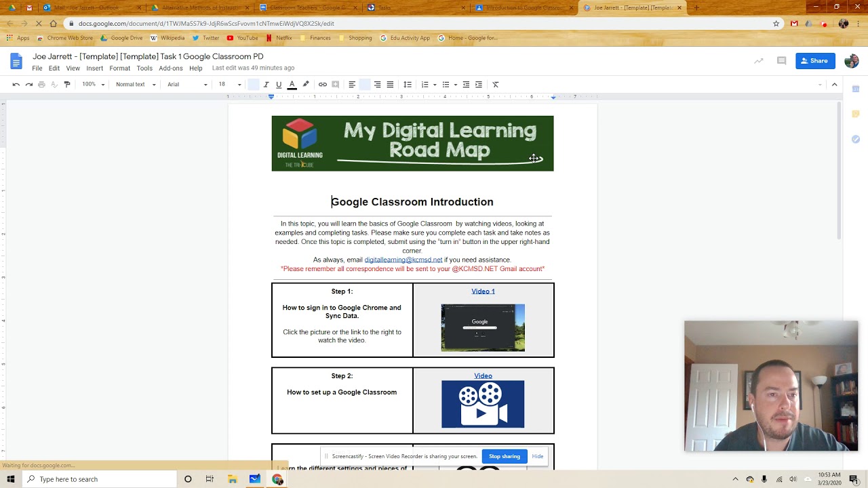Insert a link using the chain icon
The width and height of the screenshot is (868, 488).
click(323, 84)
